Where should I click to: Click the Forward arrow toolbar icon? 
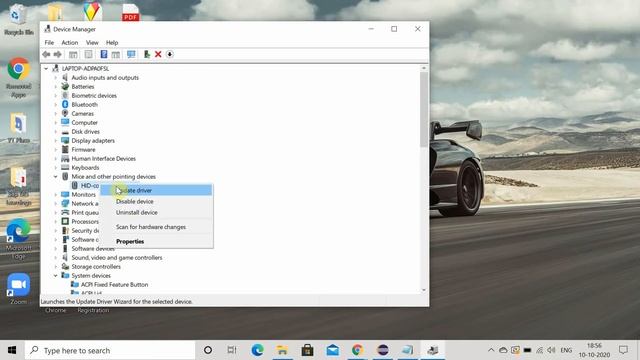58,54
